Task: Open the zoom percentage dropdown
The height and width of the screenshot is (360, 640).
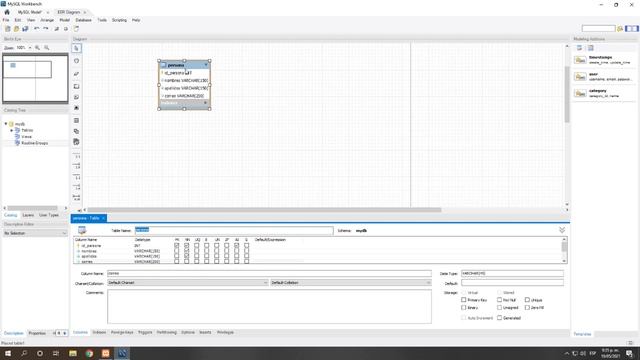Action: coord(30,48)
